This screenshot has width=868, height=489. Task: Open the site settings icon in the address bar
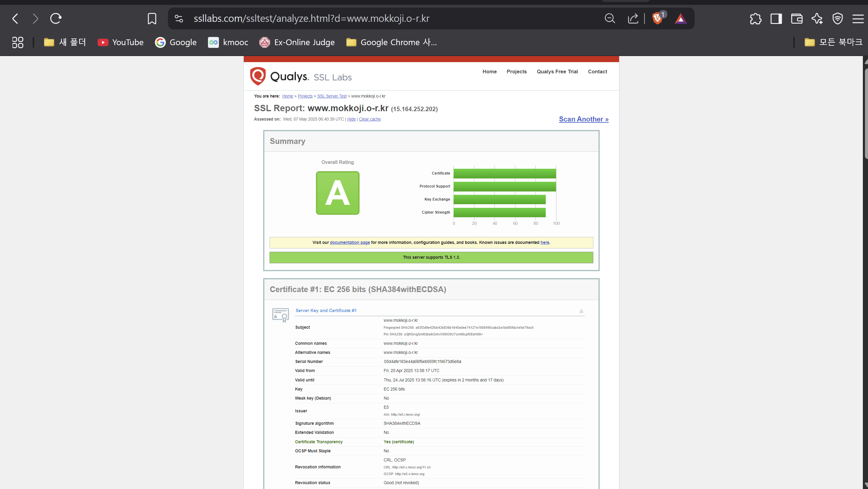click(179, 18)
